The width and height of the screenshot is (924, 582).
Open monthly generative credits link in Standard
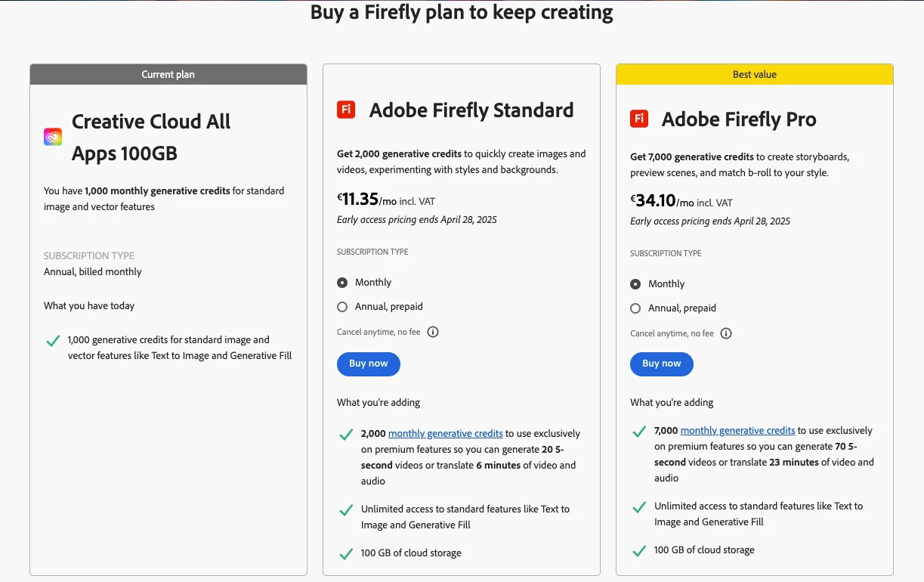(x=445, y=434)
